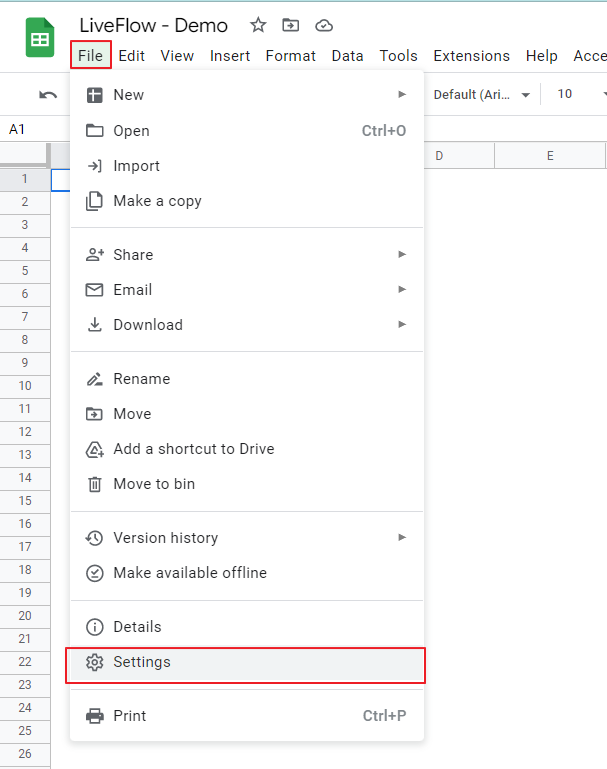Choose Rename in the File menu
This screenshot has width=607, height=769.
tap(247, 379)
